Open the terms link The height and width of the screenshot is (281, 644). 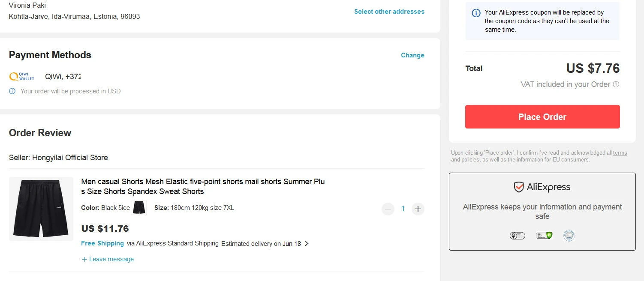pos(620,153)
